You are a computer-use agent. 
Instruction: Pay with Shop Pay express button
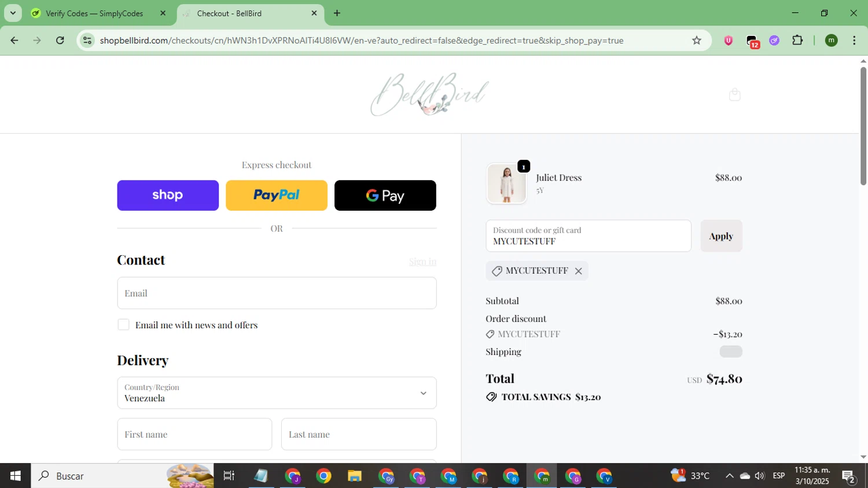point(168,195)
